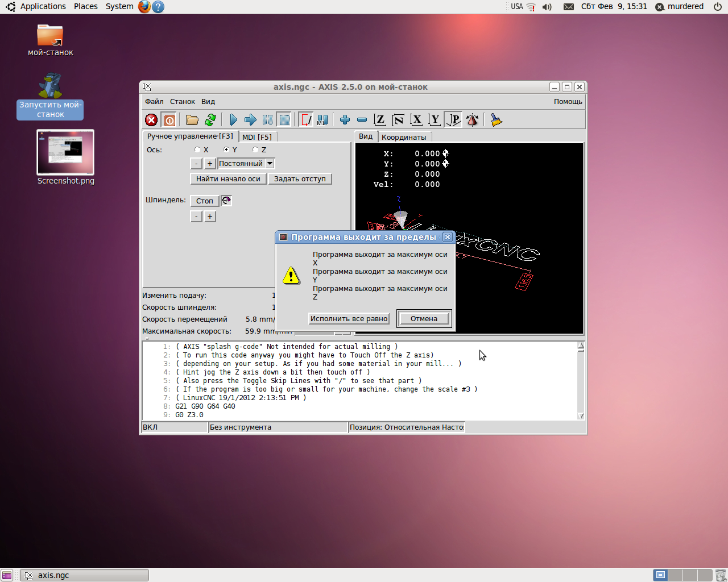
Task: Select perspective view P icon
Action: [454, 120]
